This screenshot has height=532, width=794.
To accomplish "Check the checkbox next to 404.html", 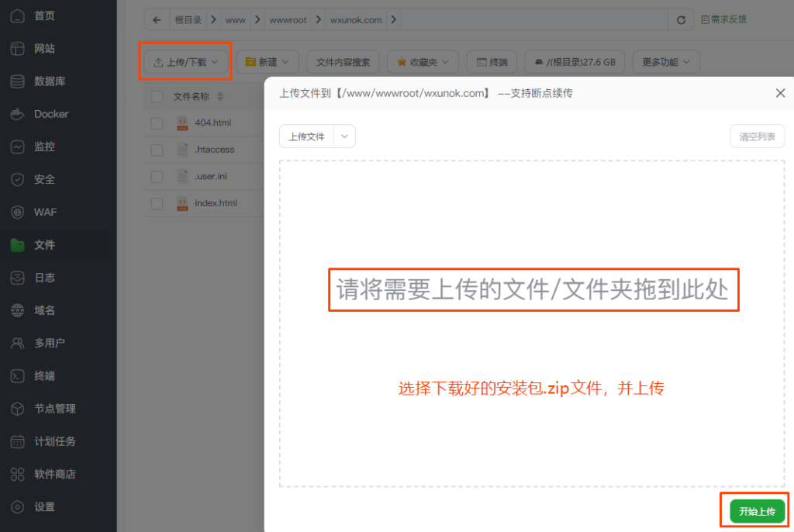I will (x=157, y=123).
